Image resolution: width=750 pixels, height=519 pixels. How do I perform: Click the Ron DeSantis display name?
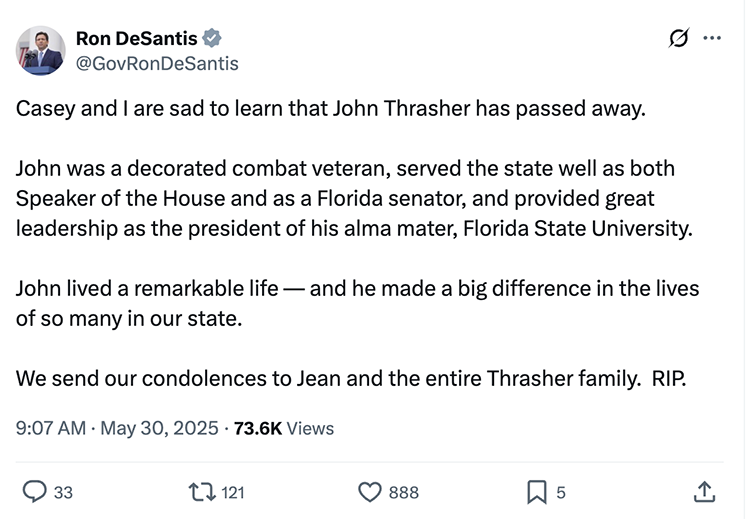[136, 39]
